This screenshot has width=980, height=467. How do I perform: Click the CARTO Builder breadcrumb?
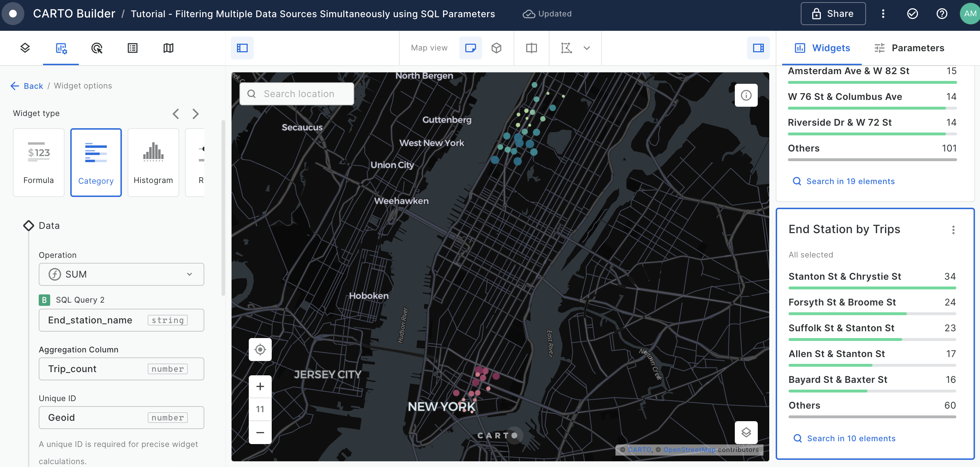pyautogui.click(x=74, y=14)
